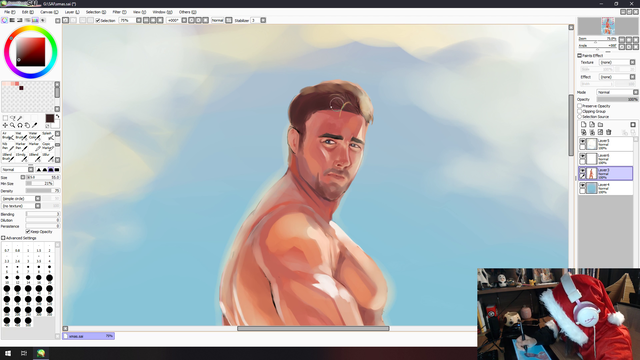
Task: Select the move tool
Action: tap(5, 125)
